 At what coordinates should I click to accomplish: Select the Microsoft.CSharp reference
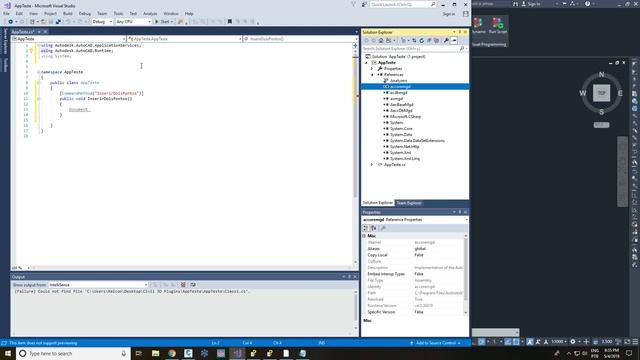[x=405, y=117]
